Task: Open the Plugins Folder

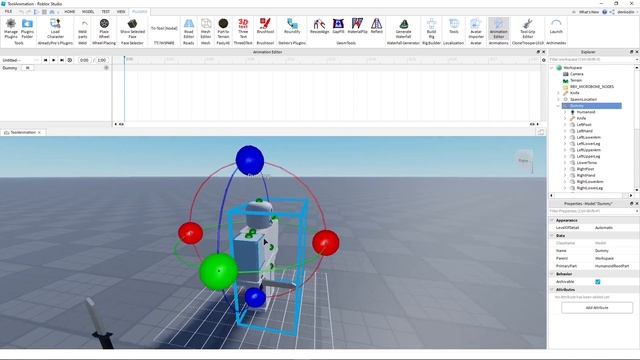Action: (x=27, y=28)
